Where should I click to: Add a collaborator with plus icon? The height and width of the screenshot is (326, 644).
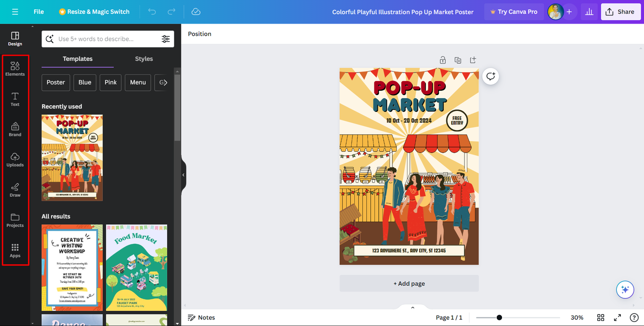(x=569, y=12)
